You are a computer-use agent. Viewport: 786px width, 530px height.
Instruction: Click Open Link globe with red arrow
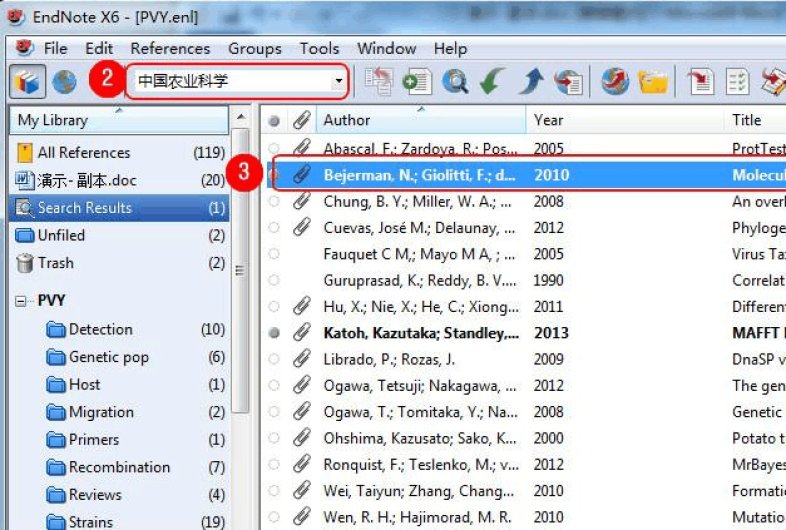[616, 81]
